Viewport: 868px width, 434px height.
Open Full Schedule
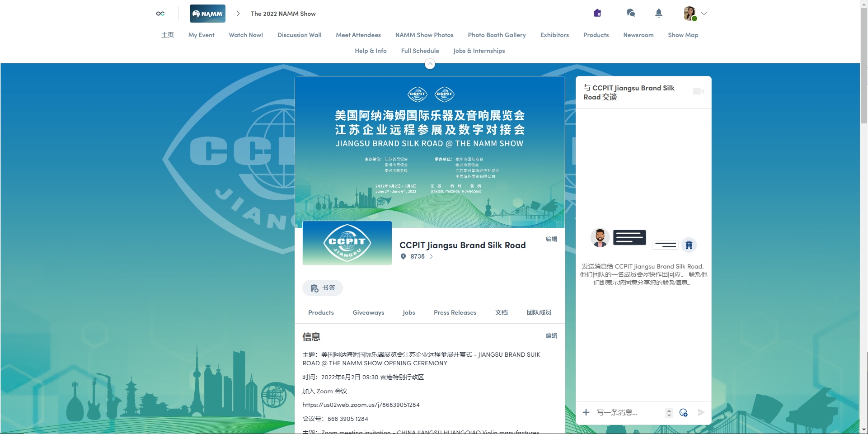click(x=420, y=51)
